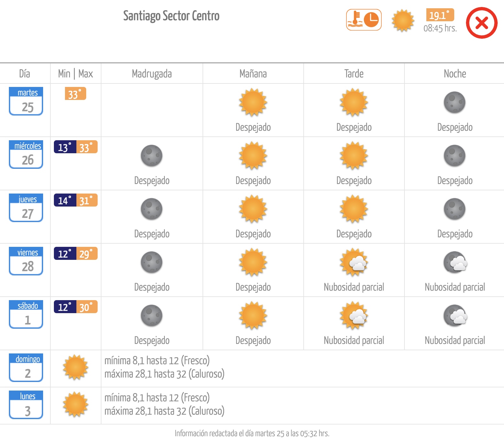The image size is (504, 441).
Task: Click the Noche column header
Action: pyautogui.click(x=455, y=74)
